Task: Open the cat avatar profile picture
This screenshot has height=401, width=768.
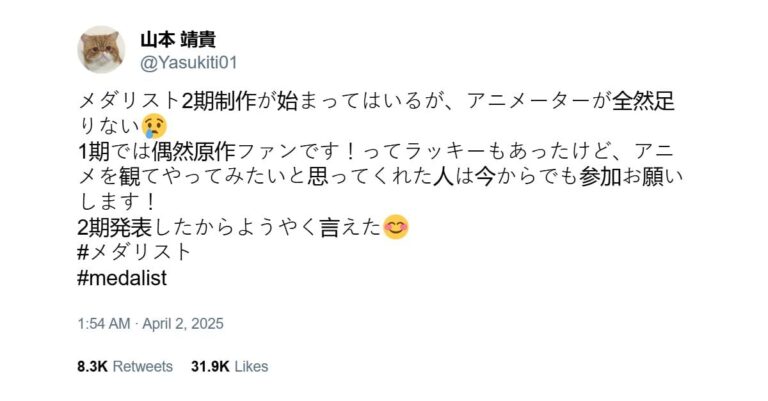Action: [101, 49]
